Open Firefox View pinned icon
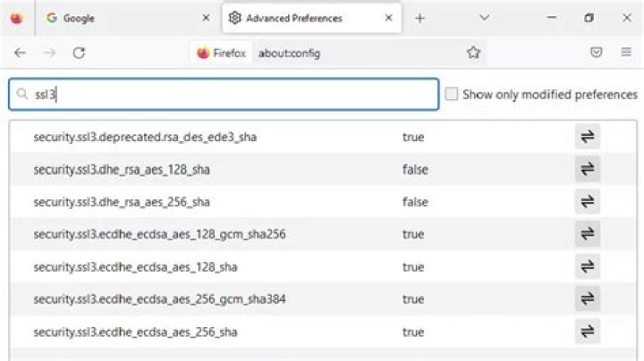The width and height of the screenshot is (644, 361). pos(17,18)
